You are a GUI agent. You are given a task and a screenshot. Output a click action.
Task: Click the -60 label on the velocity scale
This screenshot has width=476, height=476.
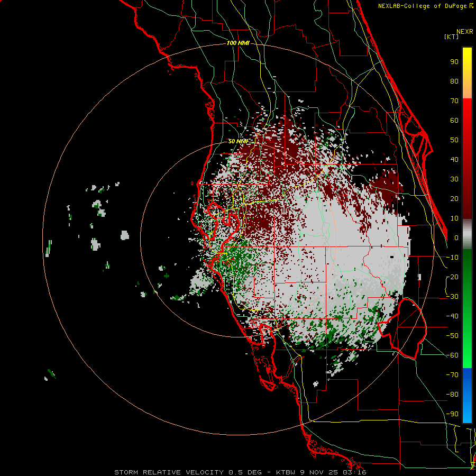(452, 355)
